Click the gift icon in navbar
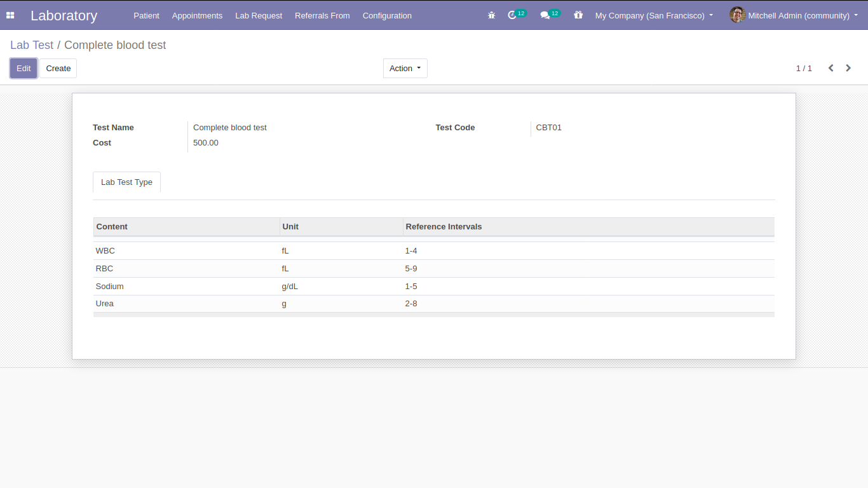 pos(578,15)
